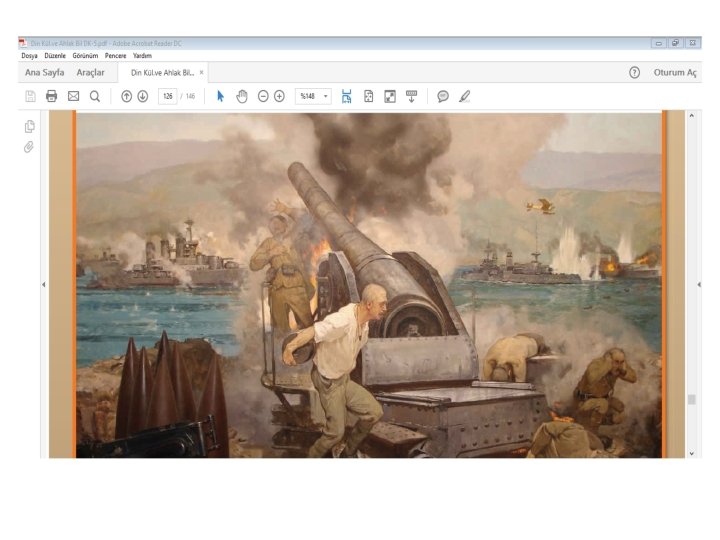
Task: Print the document with printer icon
Action: click(x=51, y=96)
